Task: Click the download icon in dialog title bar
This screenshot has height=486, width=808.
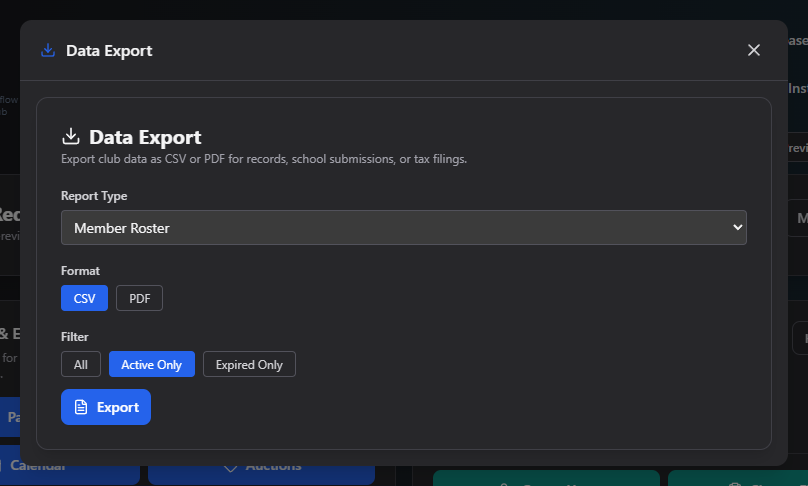Action: [x=48, y=51]
